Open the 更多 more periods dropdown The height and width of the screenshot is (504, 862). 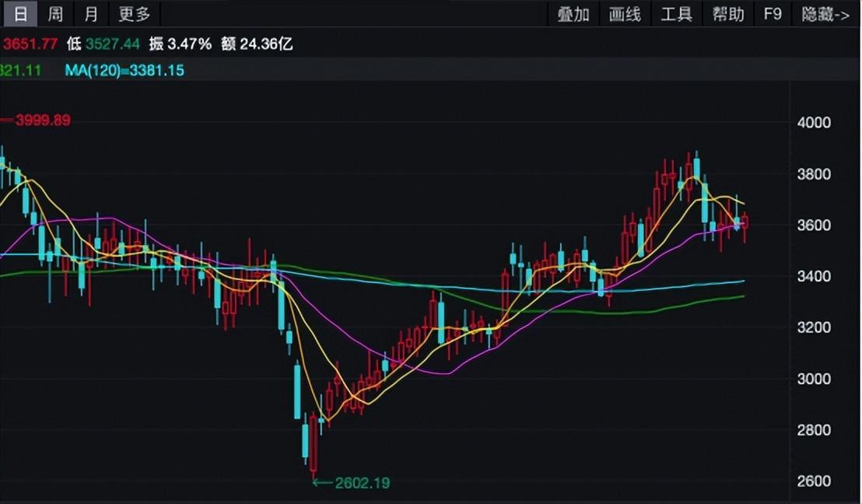pyautogui.click(x=134, y=14)
